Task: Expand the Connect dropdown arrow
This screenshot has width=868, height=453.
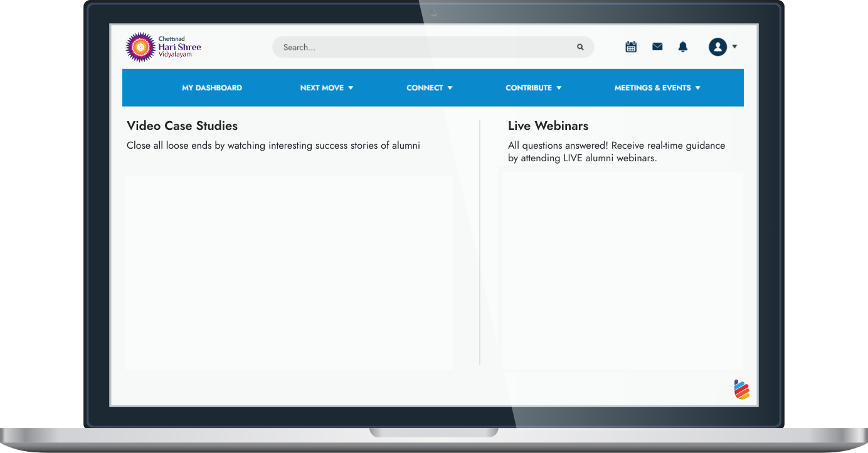Action: click(x=450, y=88)
